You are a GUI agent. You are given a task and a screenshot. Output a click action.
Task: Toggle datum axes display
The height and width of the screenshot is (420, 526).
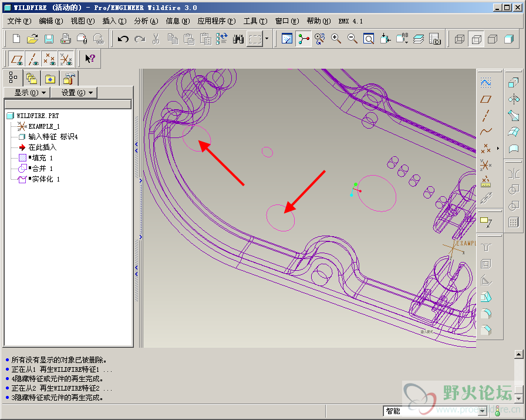33,59
